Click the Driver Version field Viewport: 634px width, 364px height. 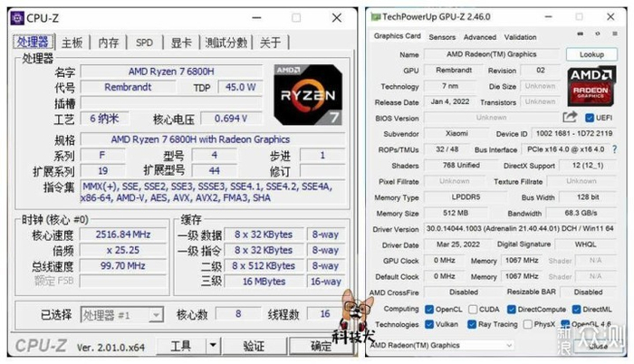[x=520, y=228]
